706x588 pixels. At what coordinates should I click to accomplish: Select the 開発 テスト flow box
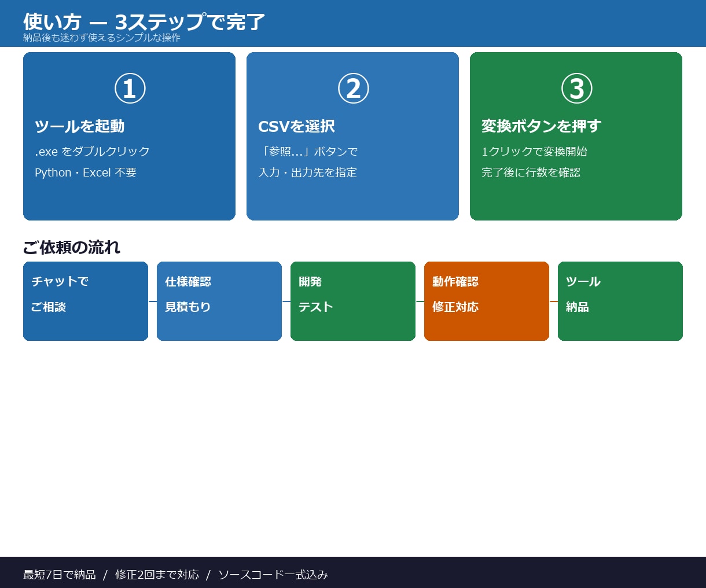click(x=353, y=301)
